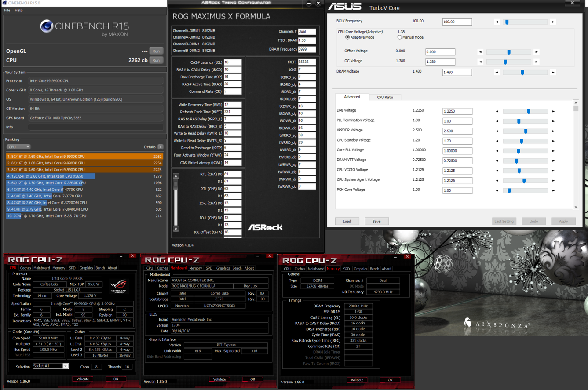Select the top ranking row scoring 2262
This screenshot has height=390, width=588.
84,156
